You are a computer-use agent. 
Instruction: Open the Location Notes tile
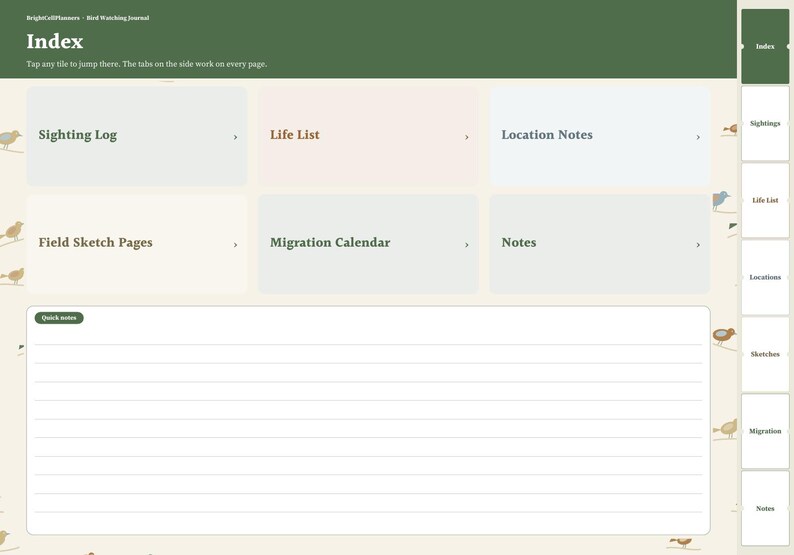coord(600,136)
